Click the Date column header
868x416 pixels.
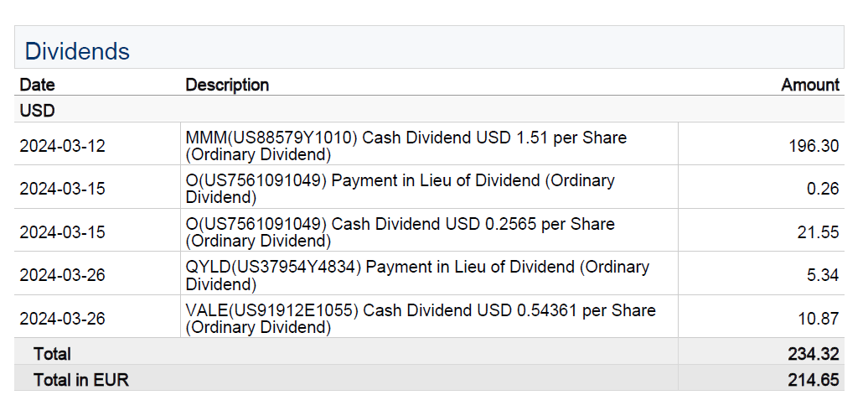pos(38,85)
